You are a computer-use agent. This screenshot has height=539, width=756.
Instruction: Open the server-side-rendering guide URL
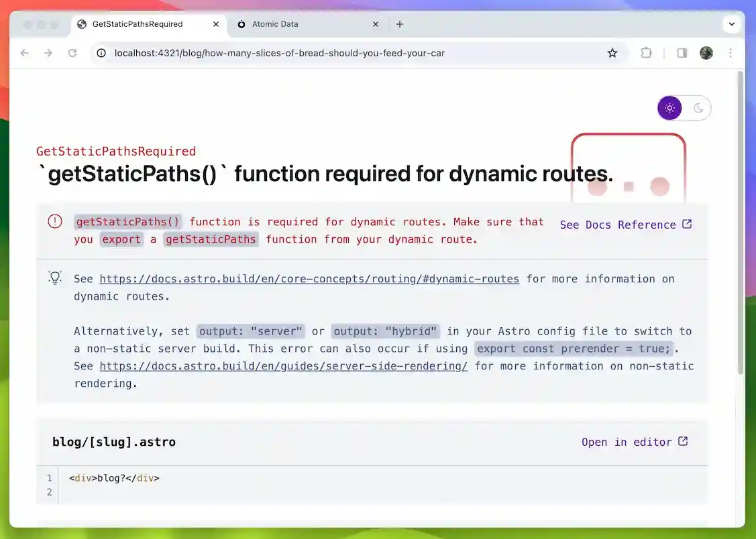[x=284, y=366]
